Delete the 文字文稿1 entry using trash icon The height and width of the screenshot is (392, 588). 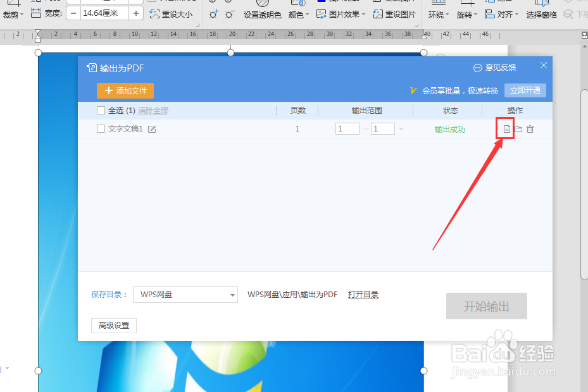[530, 128]
